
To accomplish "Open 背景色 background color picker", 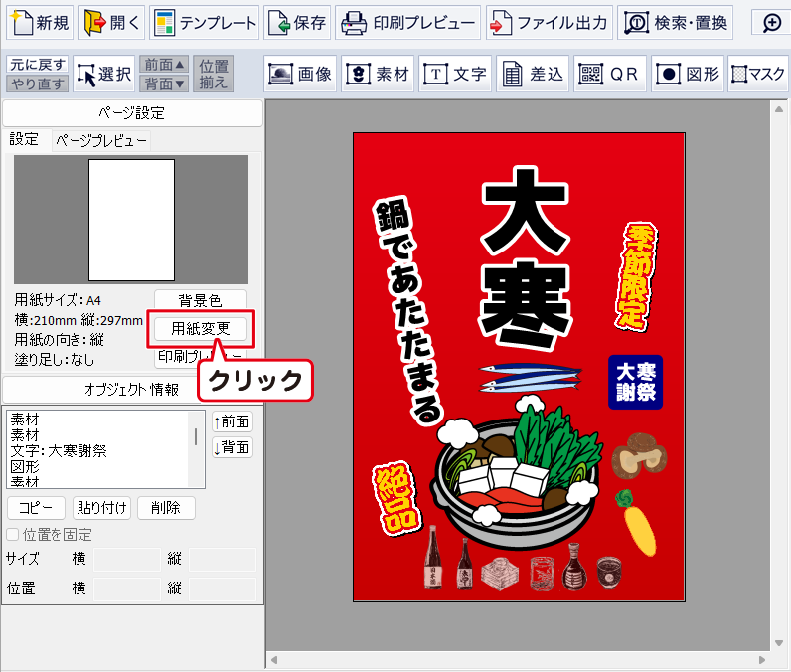I will (x=200, y=300).
